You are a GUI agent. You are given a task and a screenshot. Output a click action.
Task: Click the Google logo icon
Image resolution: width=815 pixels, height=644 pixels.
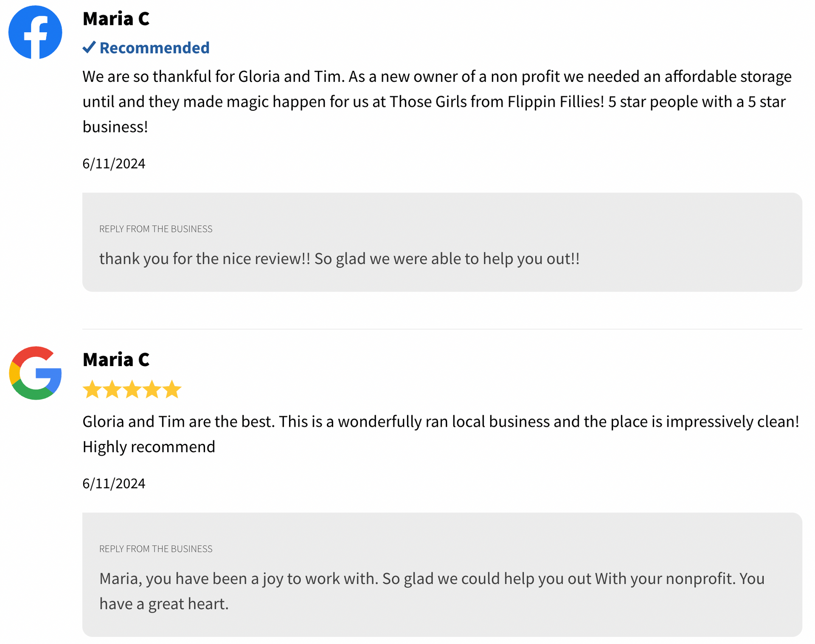[x=35, y=373]
